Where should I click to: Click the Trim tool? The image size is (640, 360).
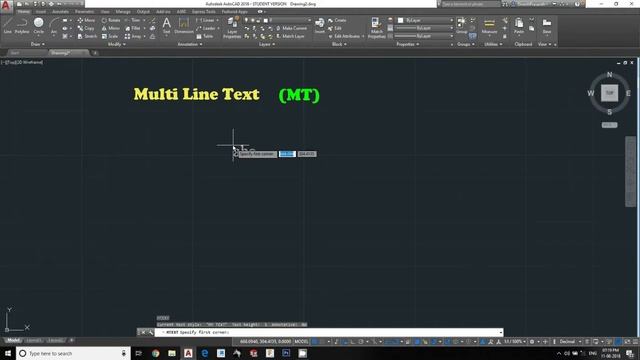click(133, 20)
